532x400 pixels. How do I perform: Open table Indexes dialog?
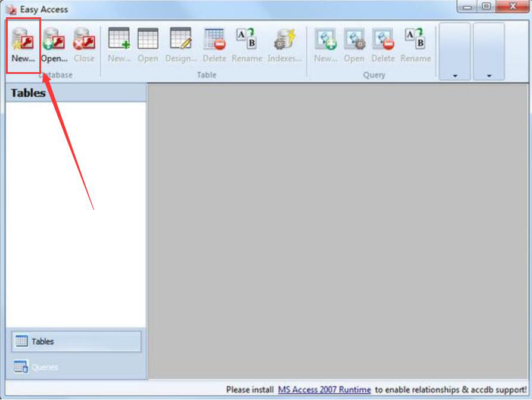click(285, 45)
